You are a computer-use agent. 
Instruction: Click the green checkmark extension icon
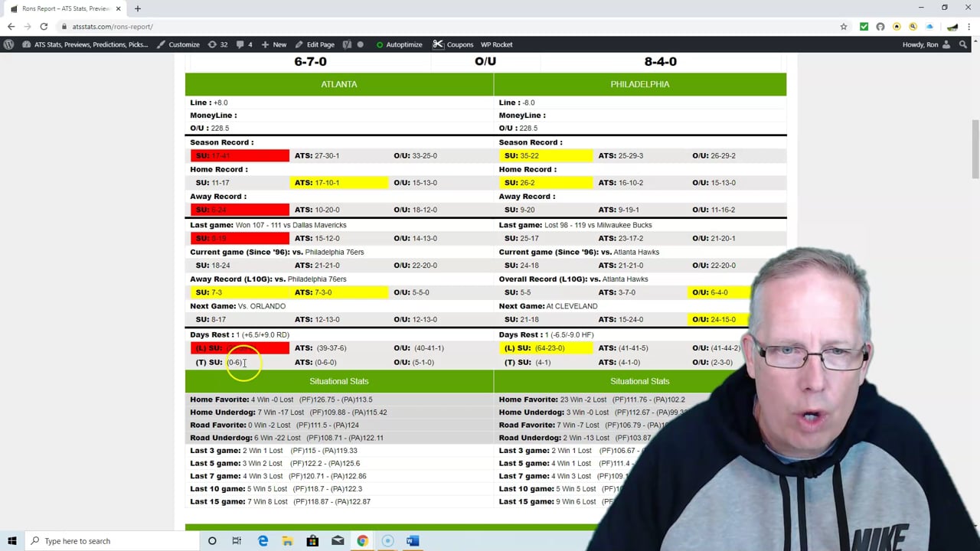pyautogui.click(x=864, y=27)
